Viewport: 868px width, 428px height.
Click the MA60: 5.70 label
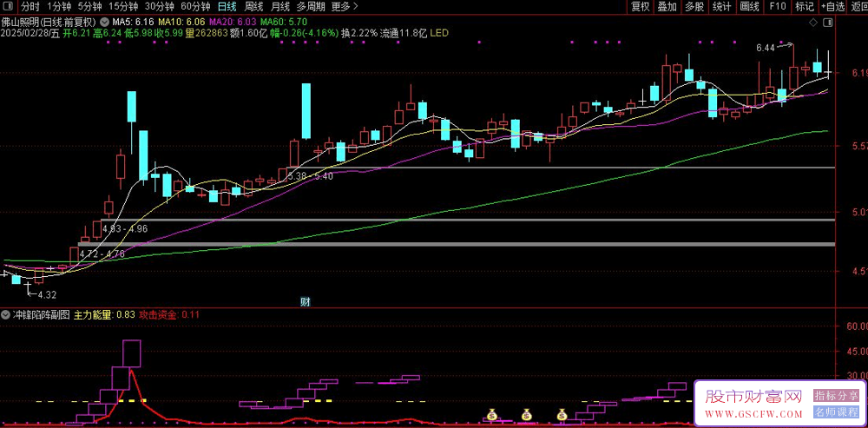pos(284,23)
